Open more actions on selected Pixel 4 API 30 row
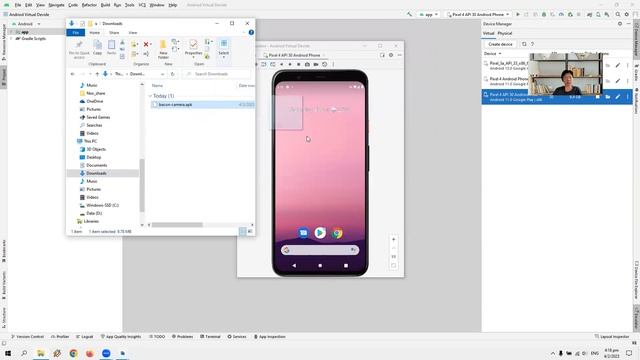This screenshot has width=640, height=360. pos(627,97)
